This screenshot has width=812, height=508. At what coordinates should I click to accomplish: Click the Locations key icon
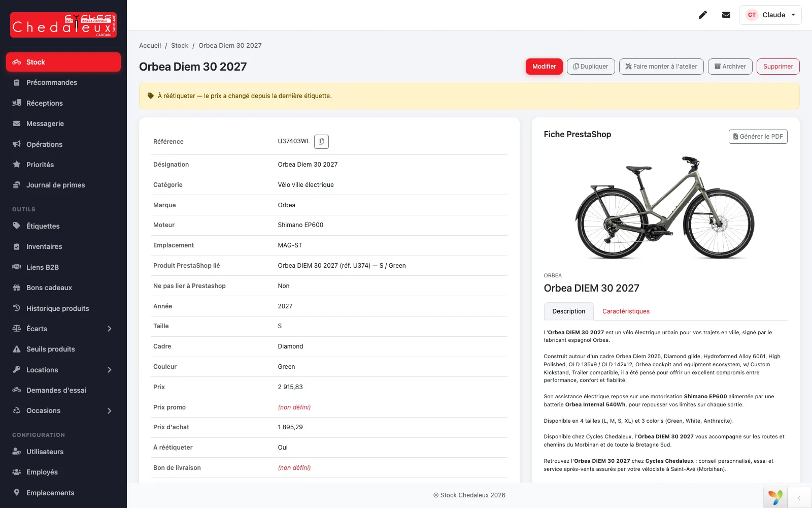pos(17,369)
